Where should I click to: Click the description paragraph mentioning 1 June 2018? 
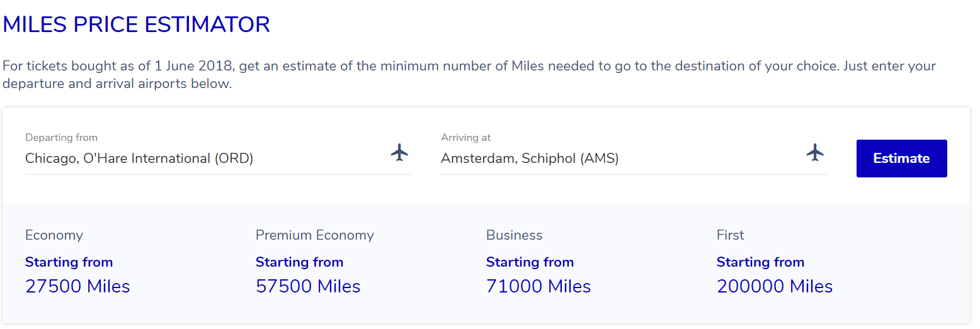469,75
